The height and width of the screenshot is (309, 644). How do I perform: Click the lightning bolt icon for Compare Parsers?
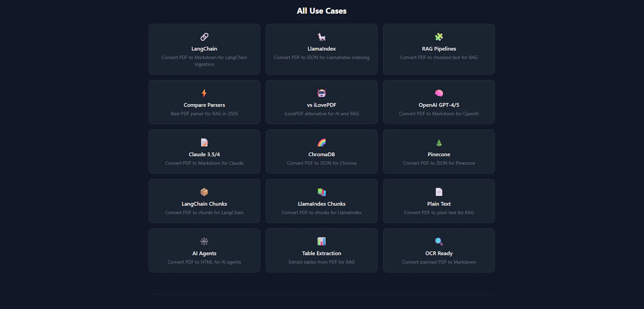point(204,93)
